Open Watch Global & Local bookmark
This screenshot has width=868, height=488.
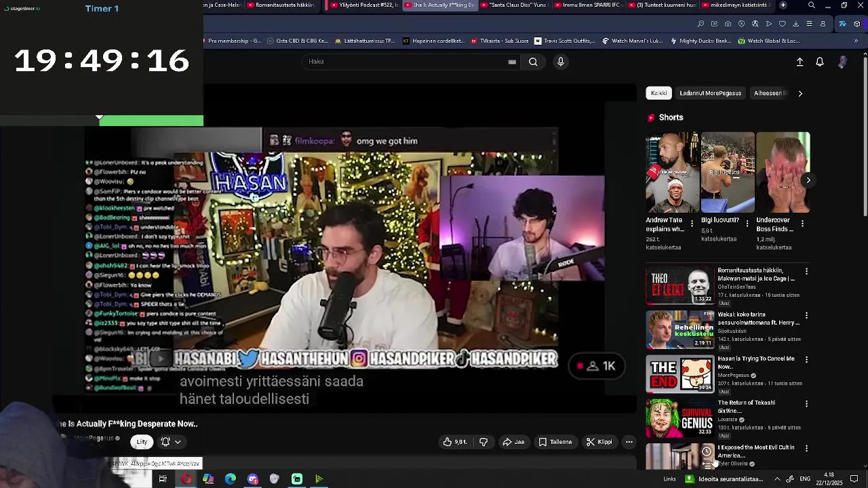click(x=768, y=41)
